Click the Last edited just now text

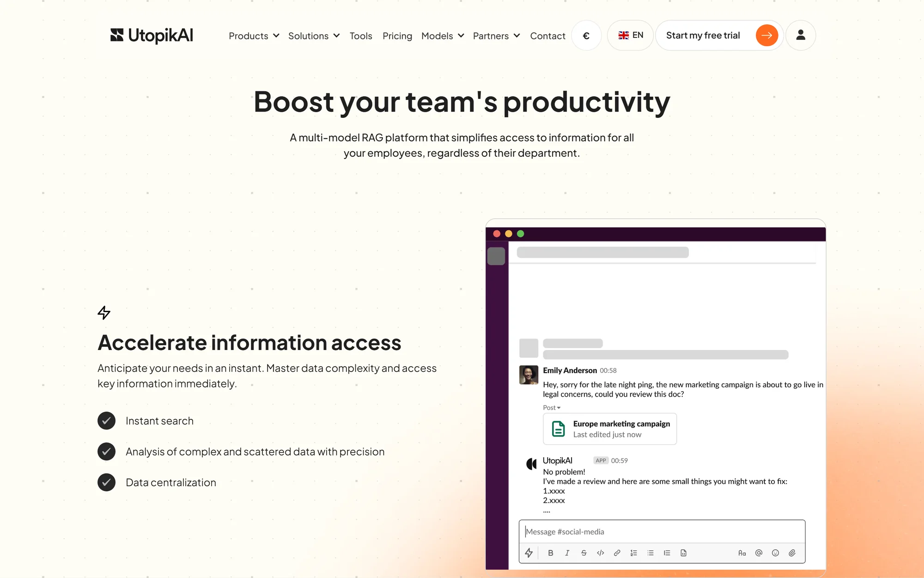[607, 435]
